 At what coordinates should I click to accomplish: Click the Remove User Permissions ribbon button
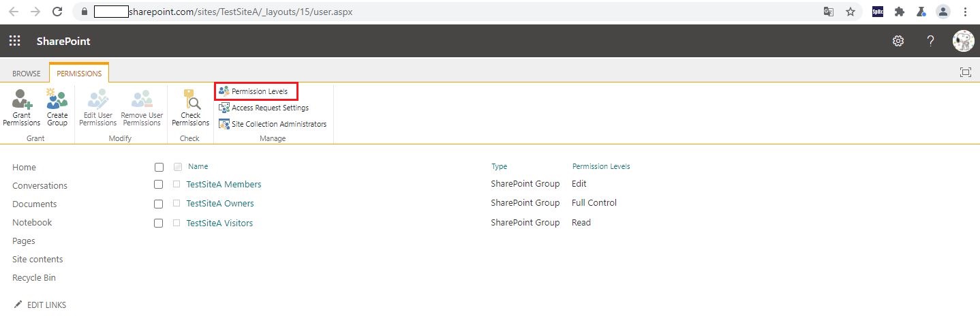(x=142, y=108)
